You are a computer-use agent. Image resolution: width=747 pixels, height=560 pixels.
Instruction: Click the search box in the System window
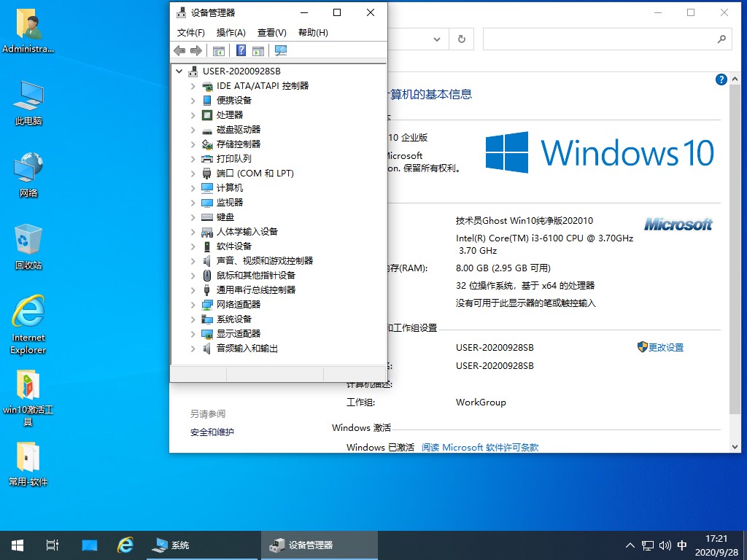point(602,39)
